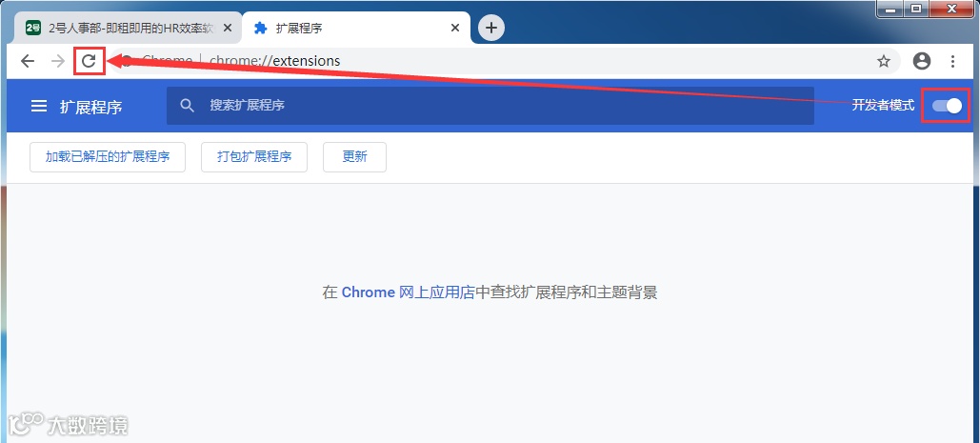Close the 扩展程序 tab

tap(455, 29)
